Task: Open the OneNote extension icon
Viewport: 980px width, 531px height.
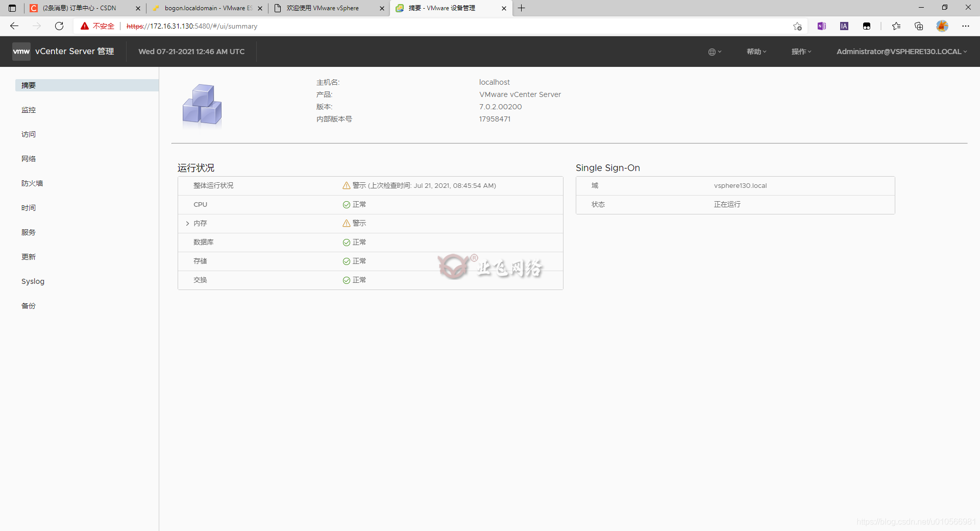Action: pyautogui.click(x=822, y=26)
